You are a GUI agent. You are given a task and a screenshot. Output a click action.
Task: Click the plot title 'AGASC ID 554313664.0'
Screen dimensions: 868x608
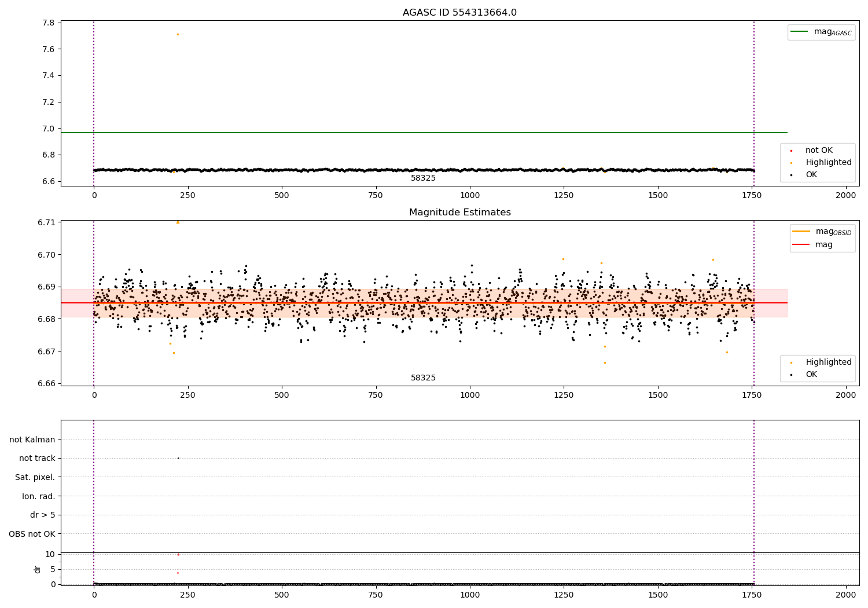click(459, 13)
